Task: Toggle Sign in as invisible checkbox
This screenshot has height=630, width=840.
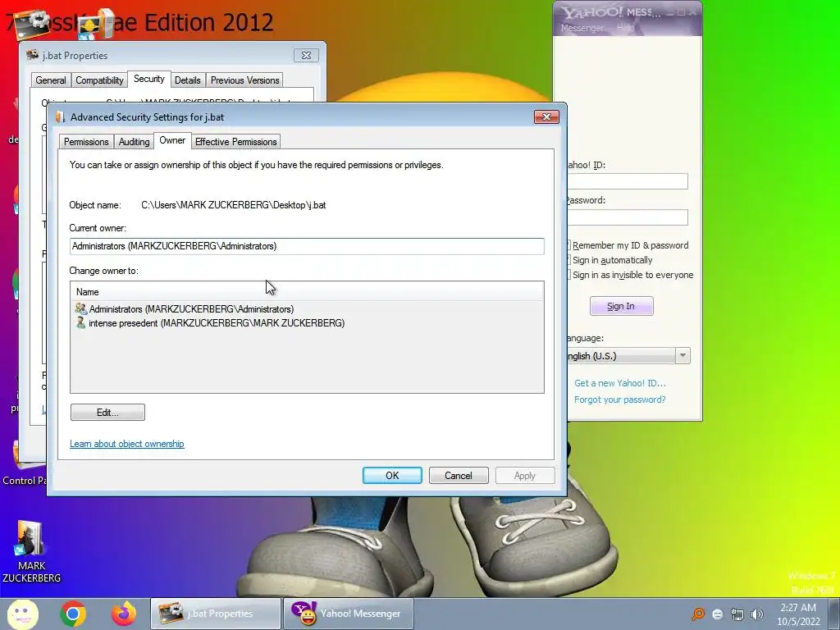Action: tap(568, 275)
